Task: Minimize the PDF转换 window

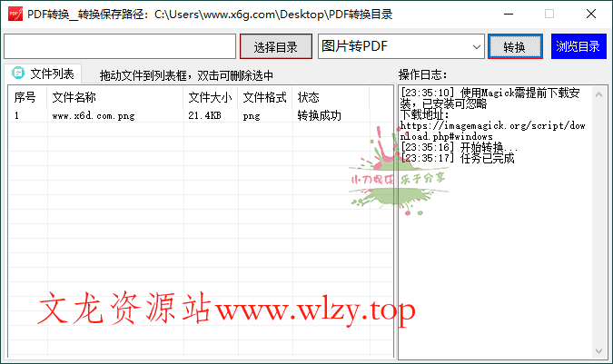Action: coord(509,14)
